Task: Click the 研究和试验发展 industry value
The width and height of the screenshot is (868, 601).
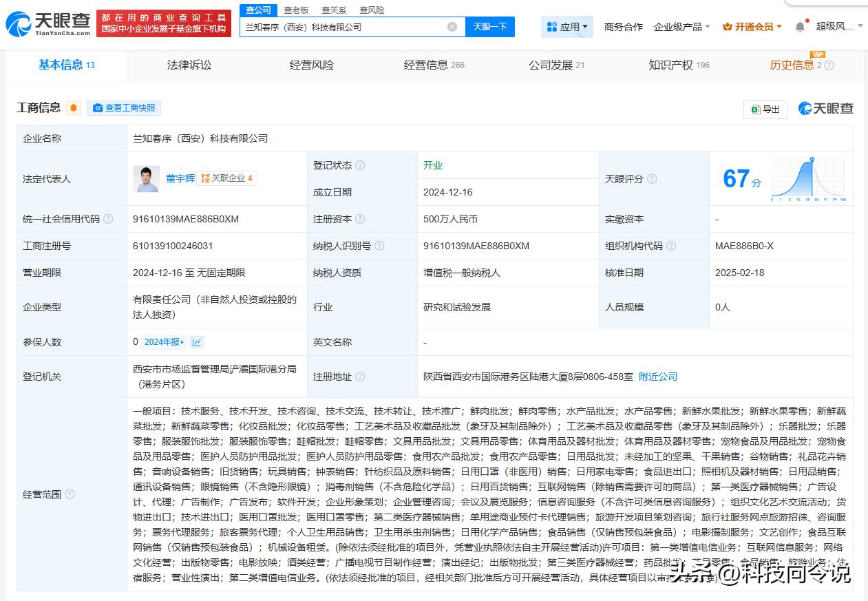Action: click(x=457, y=307)
